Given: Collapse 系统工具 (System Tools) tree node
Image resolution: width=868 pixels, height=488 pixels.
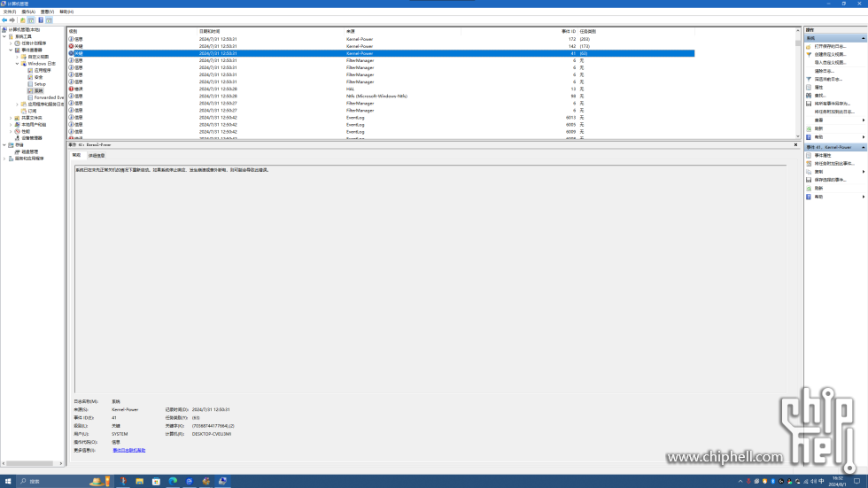Looking at the screenshot, I should tap(4, 36).
